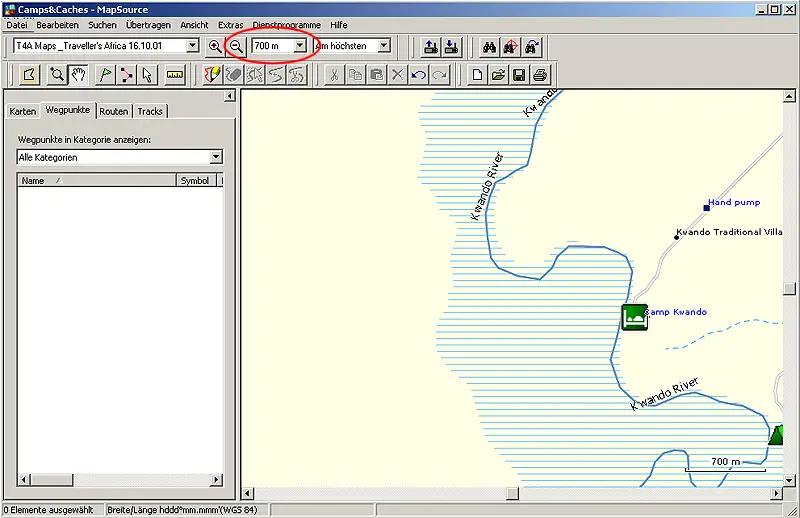Sort by the Name column header
Viewport: 800px width, 518px height.
pos(97,180)
